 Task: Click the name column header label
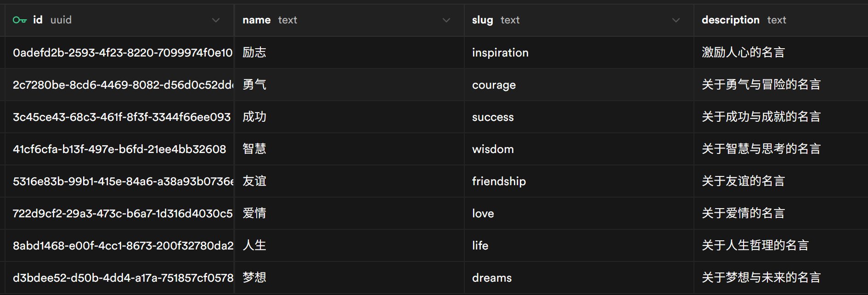coord(256,20)
